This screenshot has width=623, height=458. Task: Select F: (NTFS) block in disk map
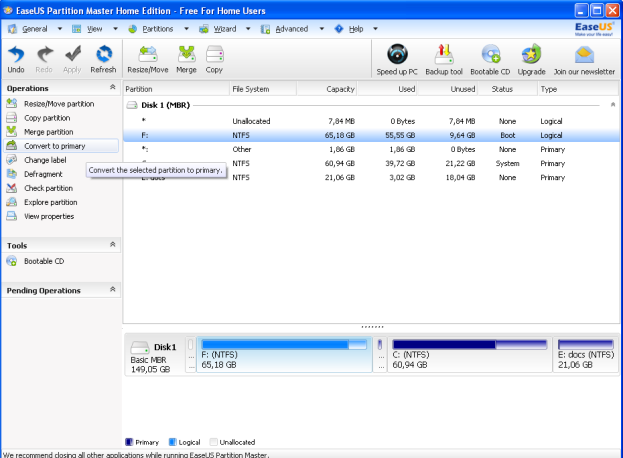[x=284, y=355]
